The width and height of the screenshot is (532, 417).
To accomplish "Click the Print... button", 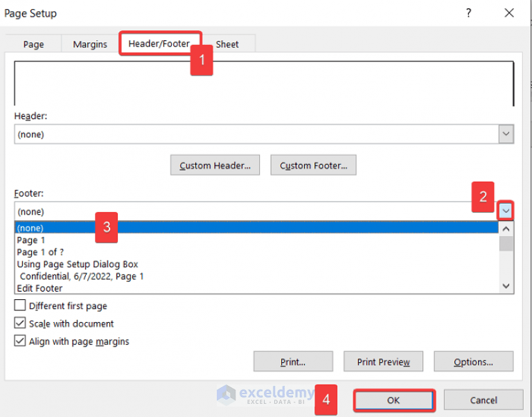I will point(293,362).
